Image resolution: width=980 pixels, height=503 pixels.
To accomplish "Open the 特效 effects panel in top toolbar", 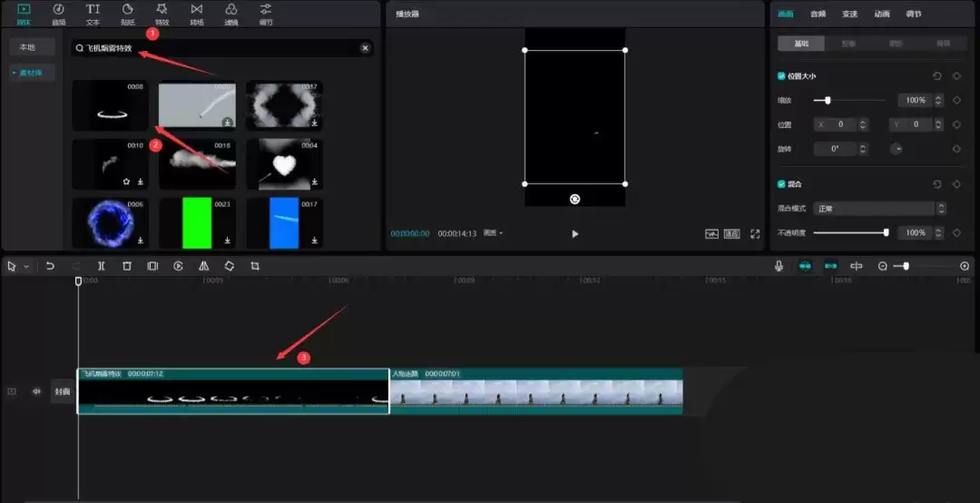I will (162, 13).
